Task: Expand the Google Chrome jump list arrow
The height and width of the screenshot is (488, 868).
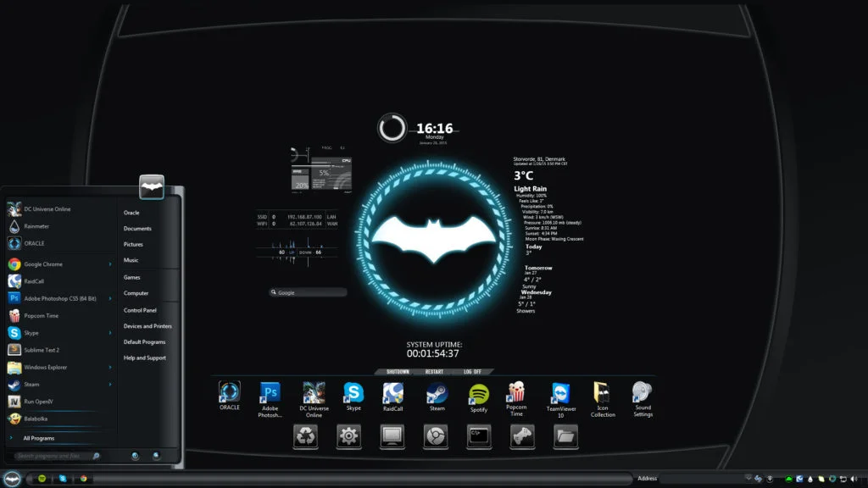Action: pos(110,264)
